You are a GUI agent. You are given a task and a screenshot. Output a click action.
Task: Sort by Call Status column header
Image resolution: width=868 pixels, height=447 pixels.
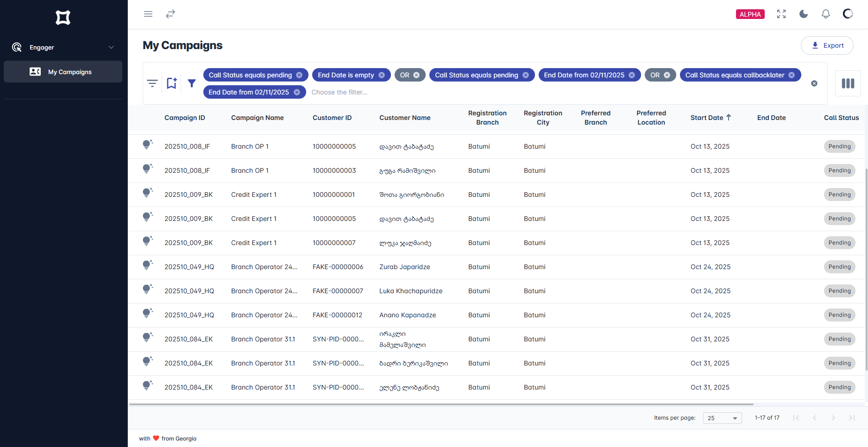(841, 118)
